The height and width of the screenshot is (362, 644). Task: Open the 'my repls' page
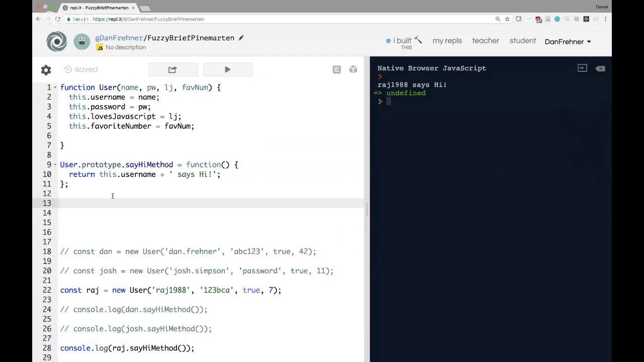[x=447, y=41]
